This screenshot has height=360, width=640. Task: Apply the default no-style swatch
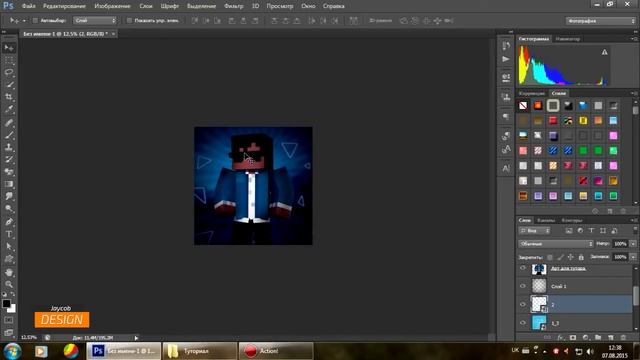point(523,106)
